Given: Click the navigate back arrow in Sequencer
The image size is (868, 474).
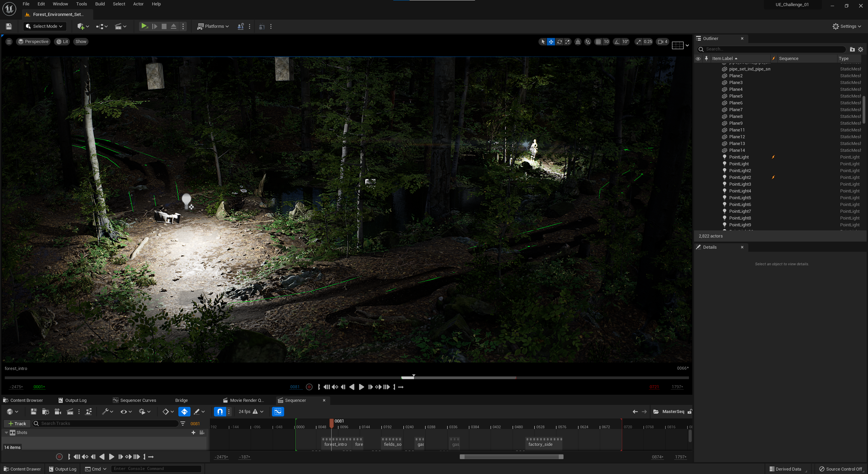Looking at the screenshot, I should coord(635,412).
